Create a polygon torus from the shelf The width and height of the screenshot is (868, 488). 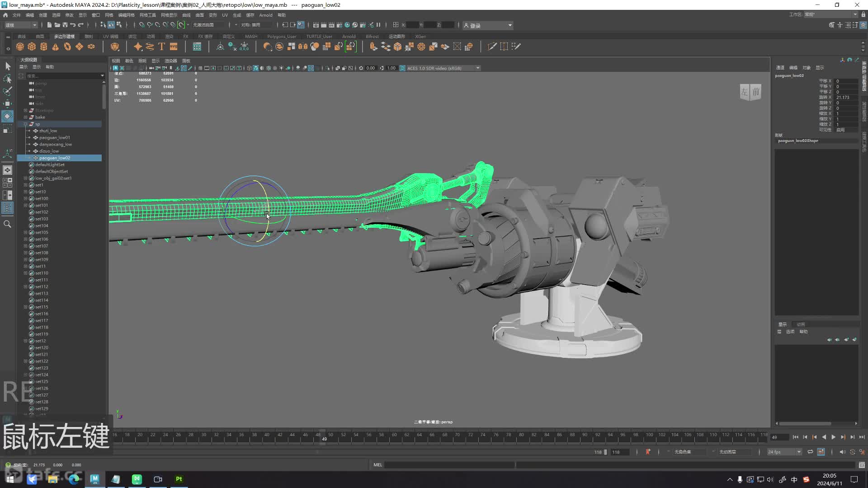click(x=67, y=47)
